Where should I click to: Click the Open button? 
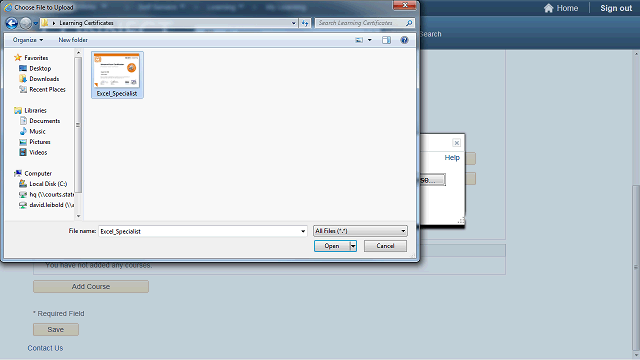coord(332,246)
